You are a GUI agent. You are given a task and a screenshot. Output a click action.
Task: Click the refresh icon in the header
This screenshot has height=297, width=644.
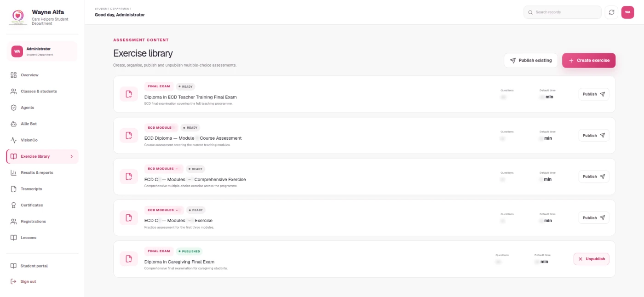(611, 12)
